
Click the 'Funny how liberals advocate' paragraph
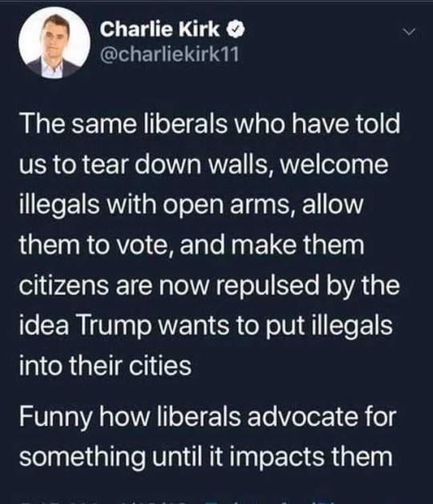(x=207, y=437)
